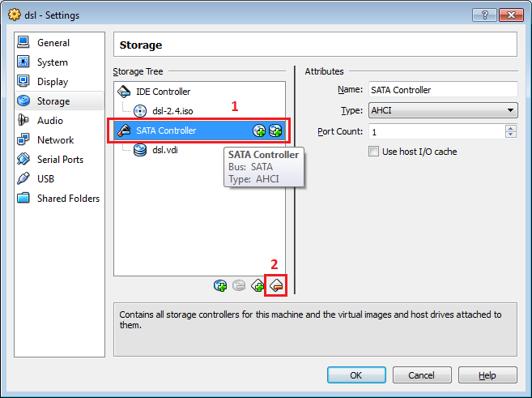
Task: Click OK to save settings
Action: tap(356, 375)
